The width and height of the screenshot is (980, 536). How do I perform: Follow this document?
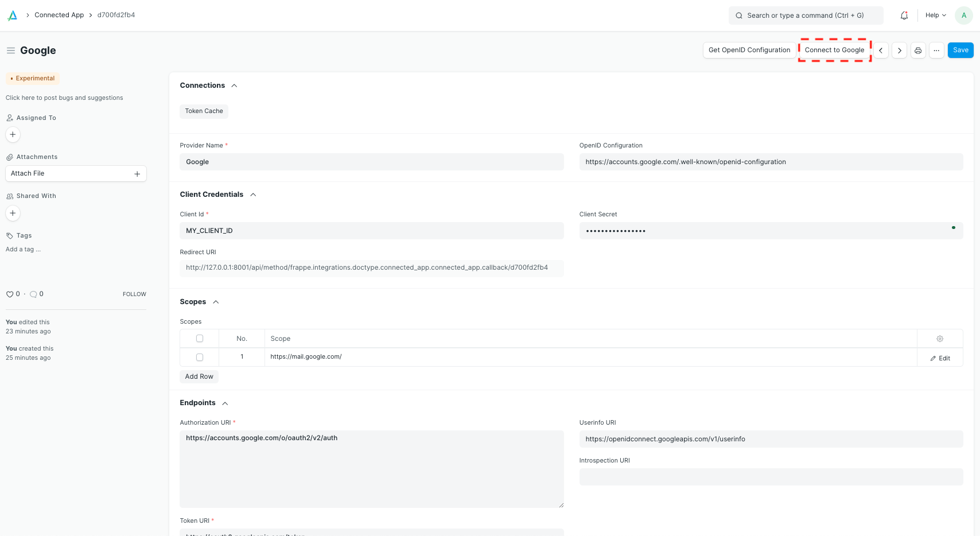click(x=134, y=294)
